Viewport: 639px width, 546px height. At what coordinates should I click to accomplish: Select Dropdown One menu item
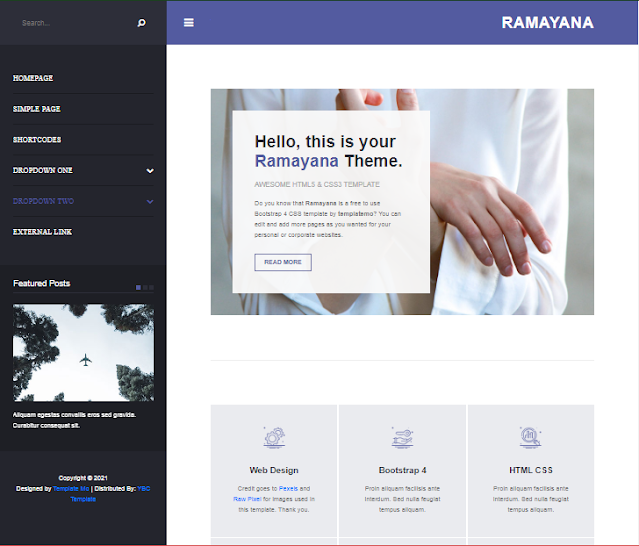click(43, 170)
